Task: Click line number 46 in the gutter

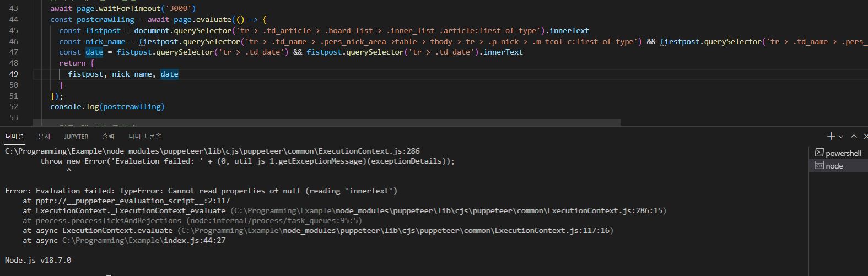Action: (14, 41)
